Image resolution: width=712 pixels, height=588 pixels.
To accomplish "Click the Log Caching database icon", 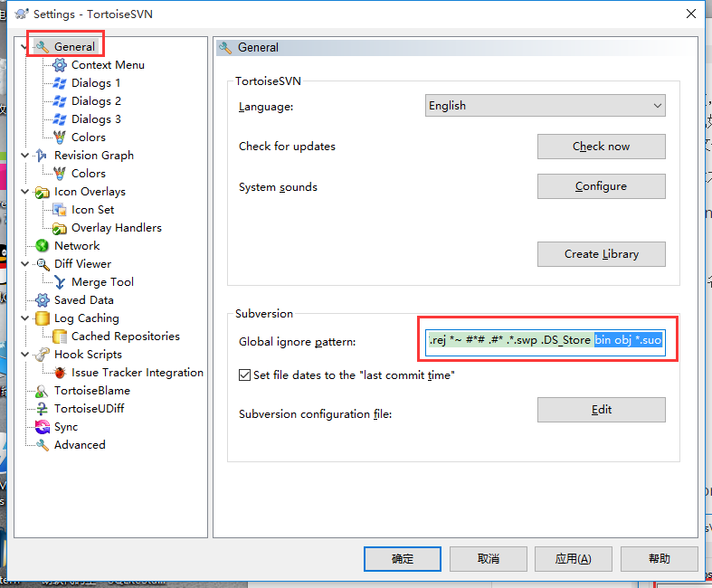I will tap(43, 318).
